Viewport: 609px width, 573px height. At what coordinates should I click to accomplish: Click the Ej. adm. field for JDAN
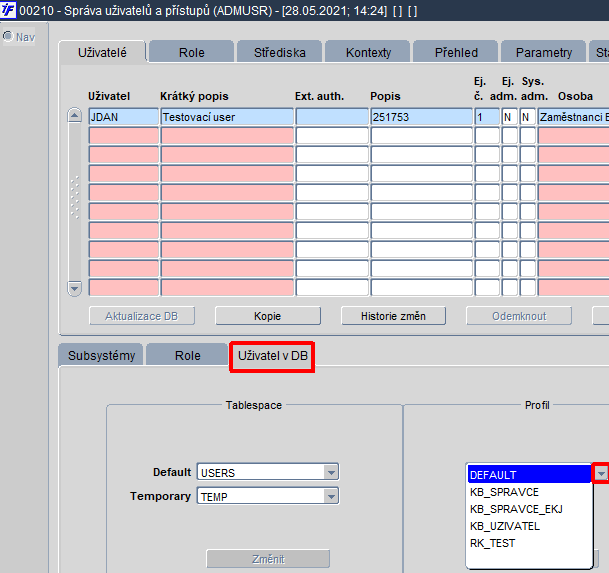click(x=509, y=117)
